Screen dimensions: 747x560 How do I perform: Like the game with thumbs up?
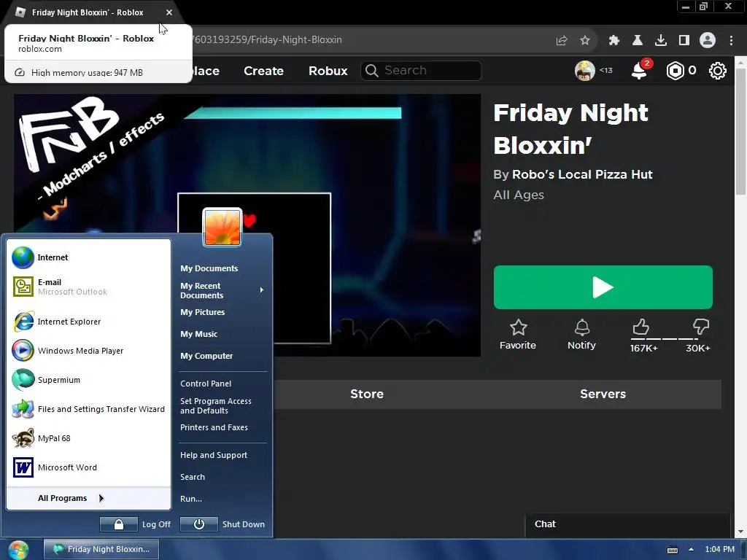[641, 327]
